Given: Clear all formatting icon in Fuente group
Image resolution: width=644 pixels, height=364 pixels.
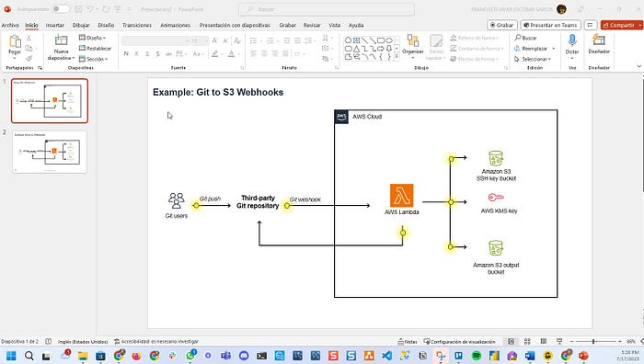Looking at the screenshot, I should pyautogui.click(x=237, y=40).
